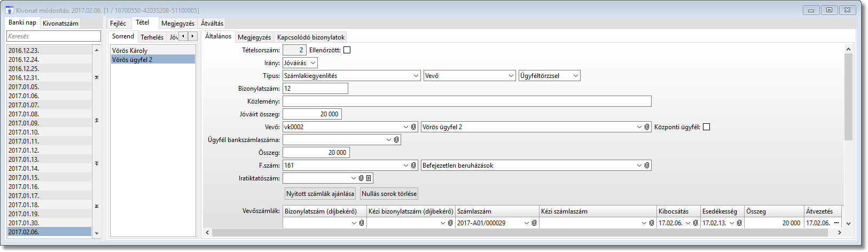Screen dimensions: 868x252
Task: Switch to the Fejléc tab
Action: pos(118,23)
